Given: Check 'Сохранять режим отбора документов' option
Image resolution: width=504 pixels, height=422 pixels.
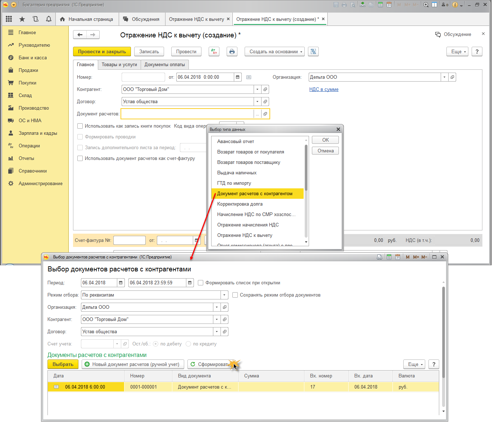Looking at the screenshot, I should [235, 295].
